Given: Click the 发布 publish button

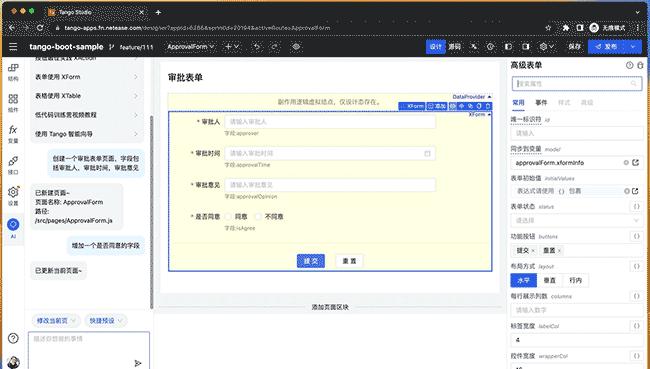Looking at the screenshot, I should 607,47.
